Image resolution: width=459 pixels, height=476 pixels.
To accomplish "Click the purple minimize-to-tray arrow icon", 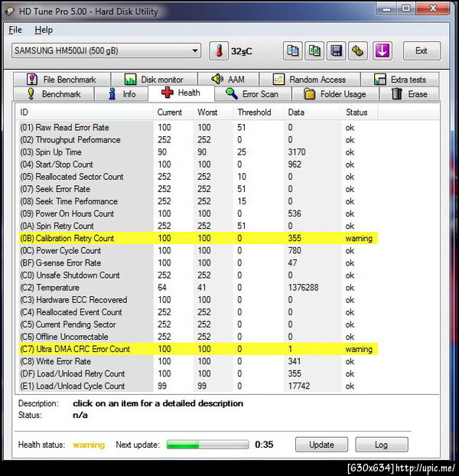I will 382,51.
